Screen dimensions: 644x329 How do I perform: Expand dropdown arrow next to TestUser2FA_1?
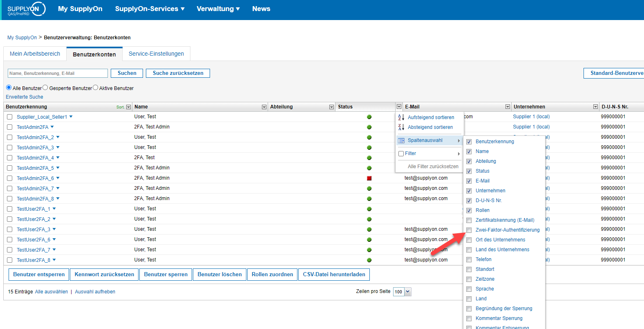[x=54, y=209]
